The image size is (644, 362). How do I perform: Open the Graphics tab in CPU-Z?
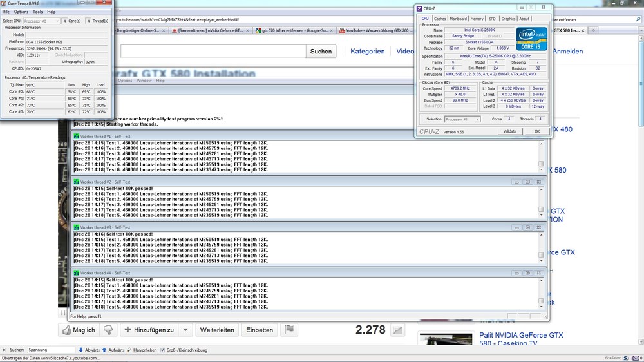tap(508, 19)
